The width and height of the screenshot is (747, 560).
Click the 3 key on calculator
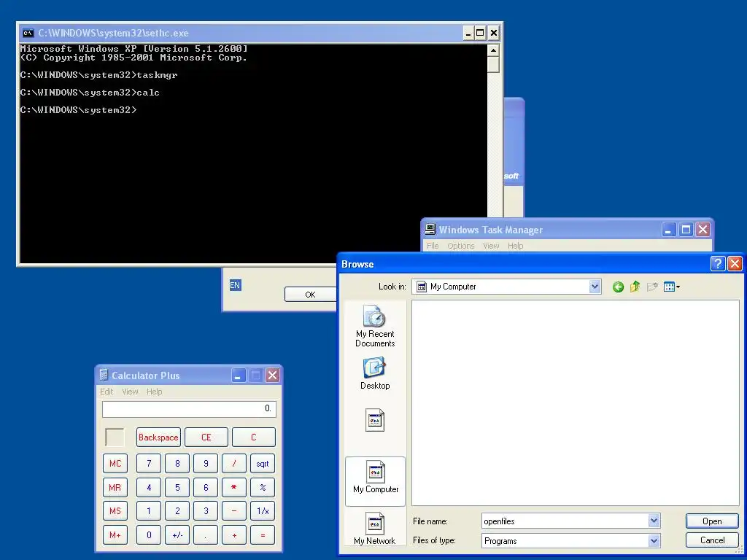pos(206,511)
